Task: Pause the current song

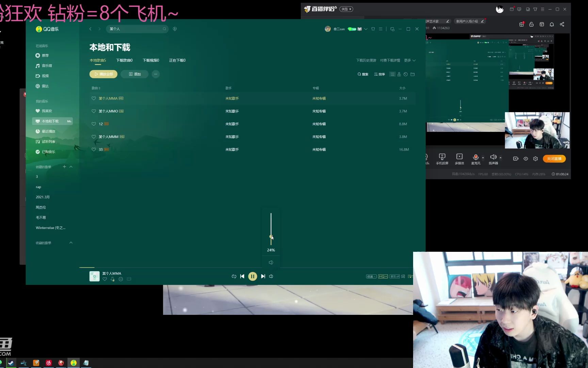Action: click(x=252, y=276)
